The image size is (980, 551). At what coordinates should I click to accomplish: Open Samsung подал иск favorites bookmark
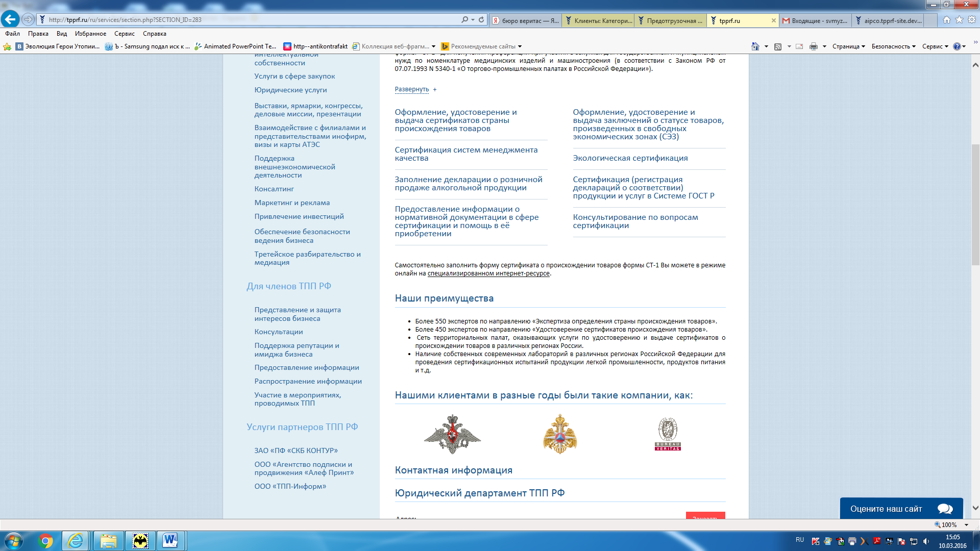point(148,46)
